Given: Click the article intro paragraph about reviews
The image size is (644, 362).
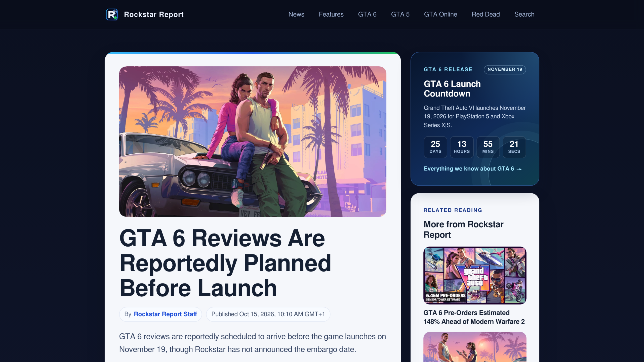Looking at the screenshot, I should click(252, 343).
